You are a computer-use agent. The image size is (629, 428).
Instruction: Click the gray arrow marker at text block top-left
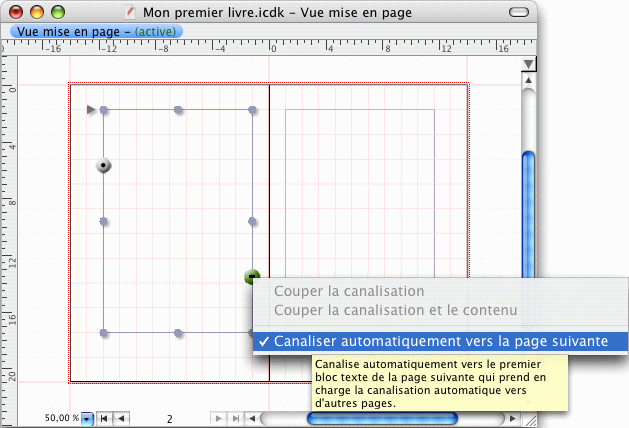(91, 110)
